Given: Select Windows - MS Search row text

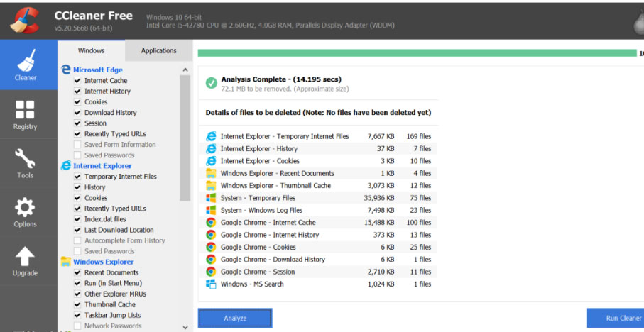Looking at the screenshot, I should [x=252, y=284].
